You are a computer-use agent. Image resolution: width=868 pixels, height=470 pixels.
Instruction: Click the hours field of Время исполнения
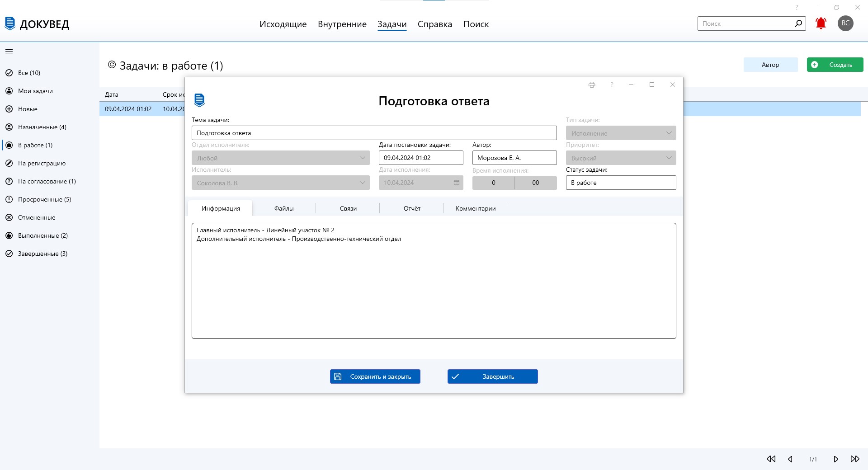click(x=493, y=183)
